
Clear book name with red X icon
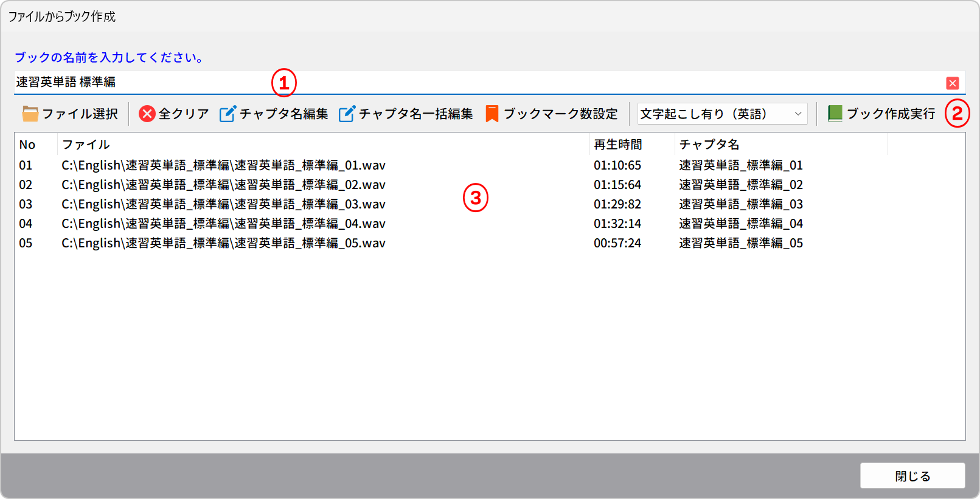coord(953,83)
